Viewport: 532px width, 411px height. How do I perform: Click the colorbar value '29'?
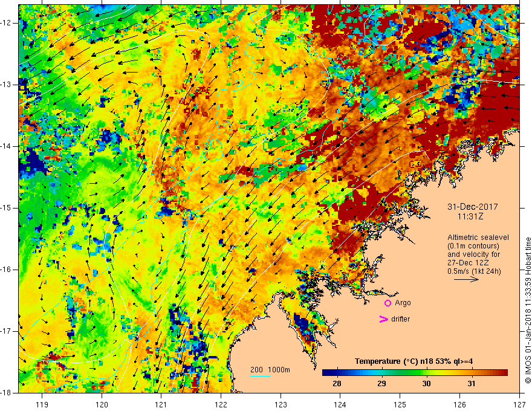(381, 384)
